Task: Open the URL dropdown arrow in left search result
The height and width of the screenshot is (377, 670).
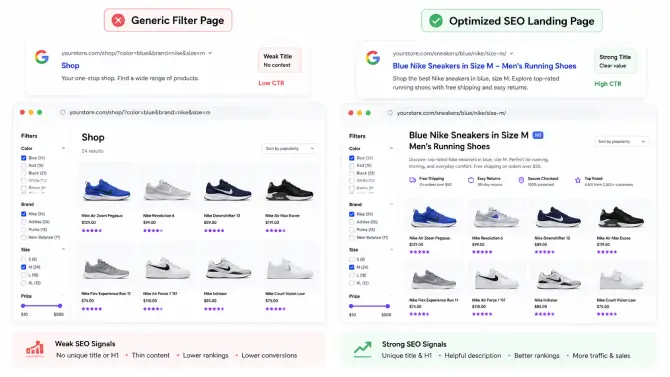Action: (x=210, y=53)
